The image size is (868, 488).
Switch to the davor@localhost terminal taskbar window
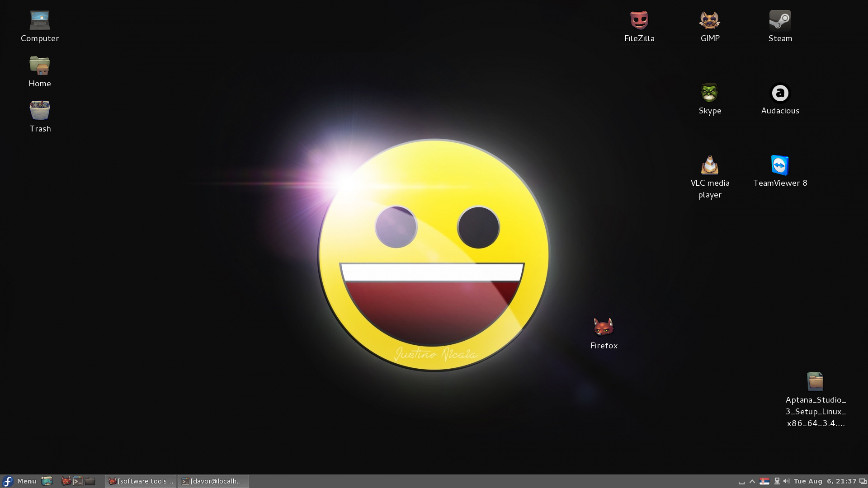coord(213,481)
